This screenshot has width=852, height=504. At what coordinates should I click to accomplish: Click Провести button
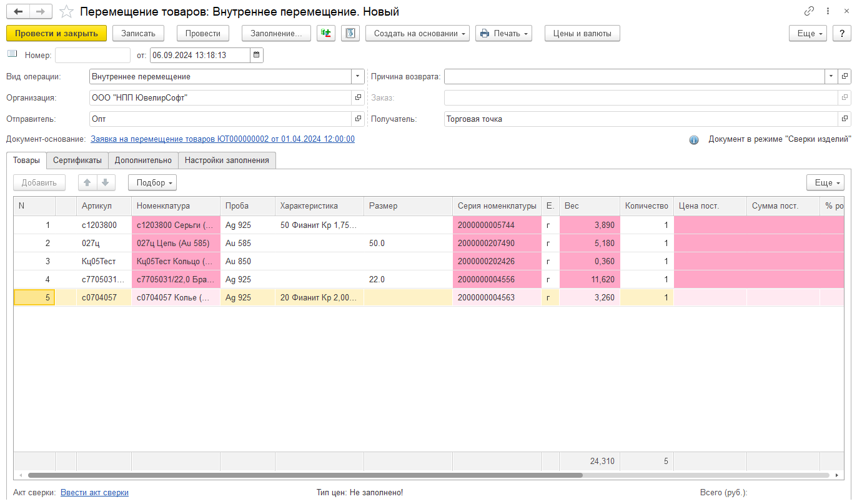pos(203,33)
